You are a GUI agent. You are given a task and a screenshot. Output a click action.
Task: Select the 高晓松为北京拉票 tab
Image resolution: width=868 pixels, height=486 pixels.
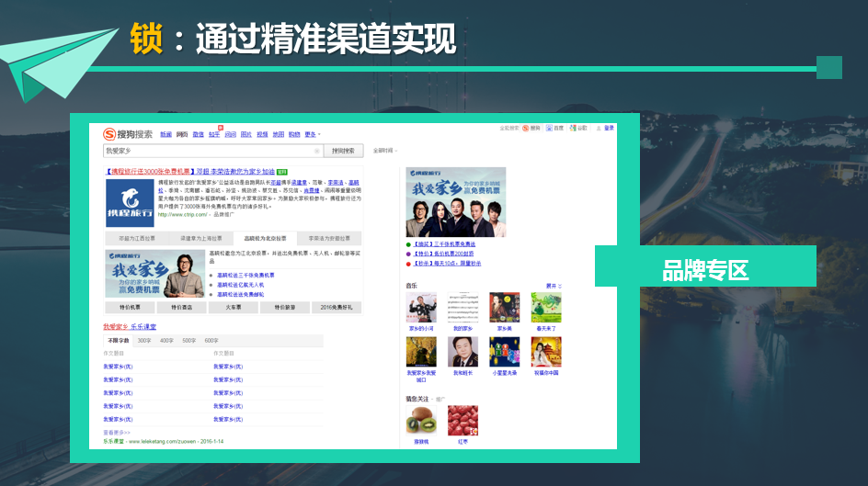265,238
